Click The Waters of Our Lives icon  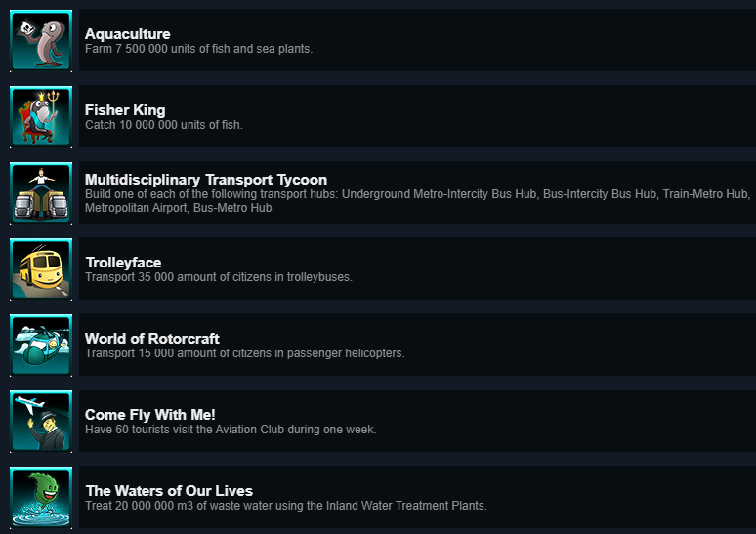[41, 497]
